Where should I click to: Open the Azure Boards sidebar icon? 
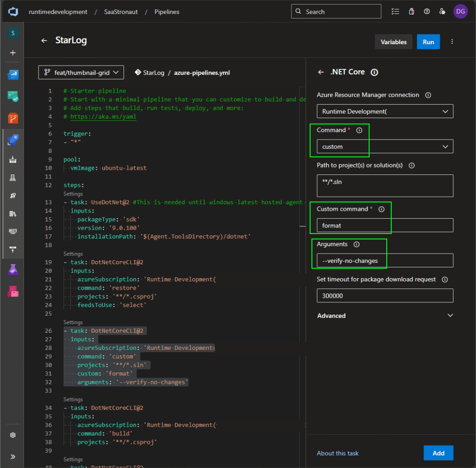pos(13,97)
